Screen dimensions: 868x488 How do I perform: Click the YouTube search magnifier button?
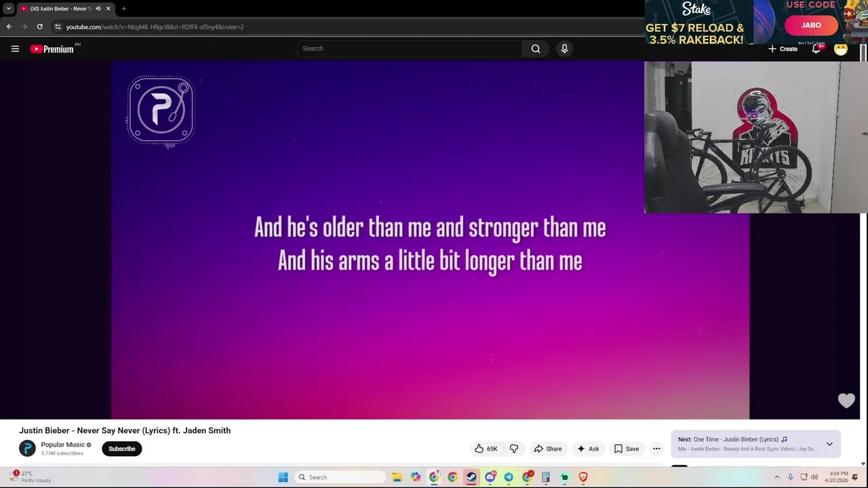click(536, 49)
